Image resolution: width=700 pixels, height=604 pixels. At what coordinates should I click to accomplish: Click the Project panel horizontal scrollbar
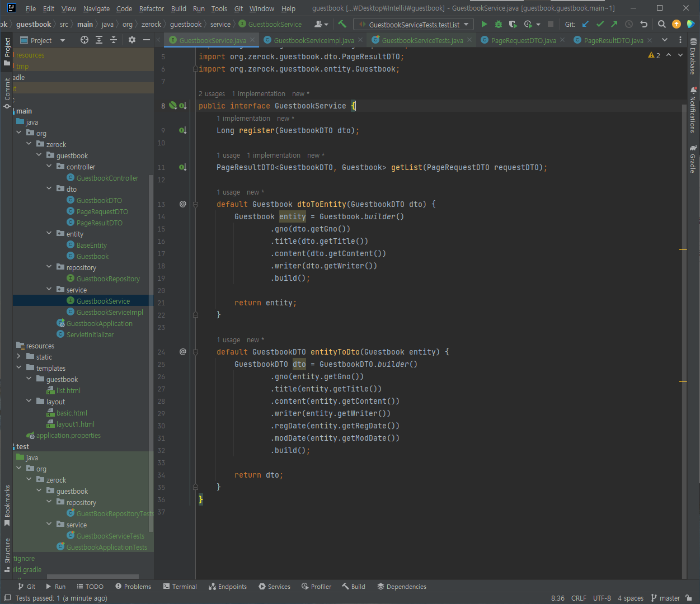point(93,577)
